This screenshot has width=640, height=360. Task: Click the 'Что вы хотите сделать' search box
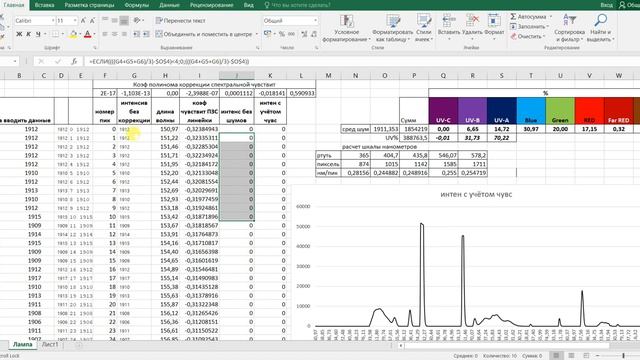[297, 5]
